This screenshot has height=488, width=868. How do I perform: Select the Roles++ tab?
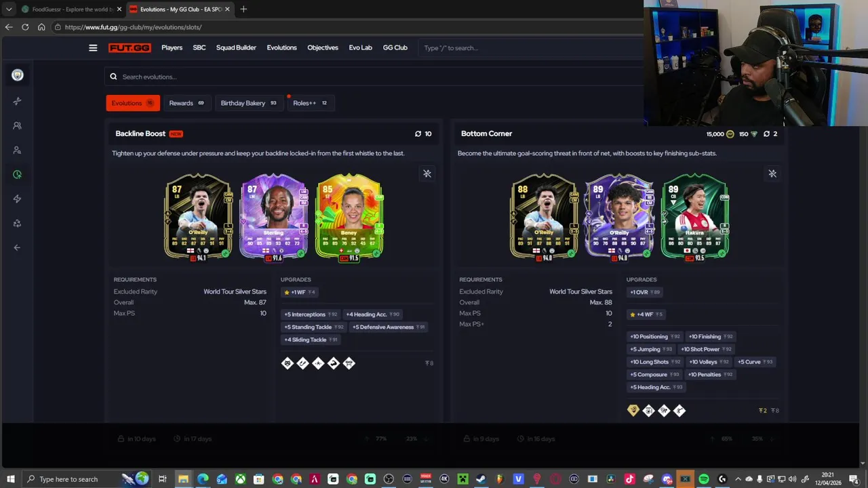[x=310, y=103]
